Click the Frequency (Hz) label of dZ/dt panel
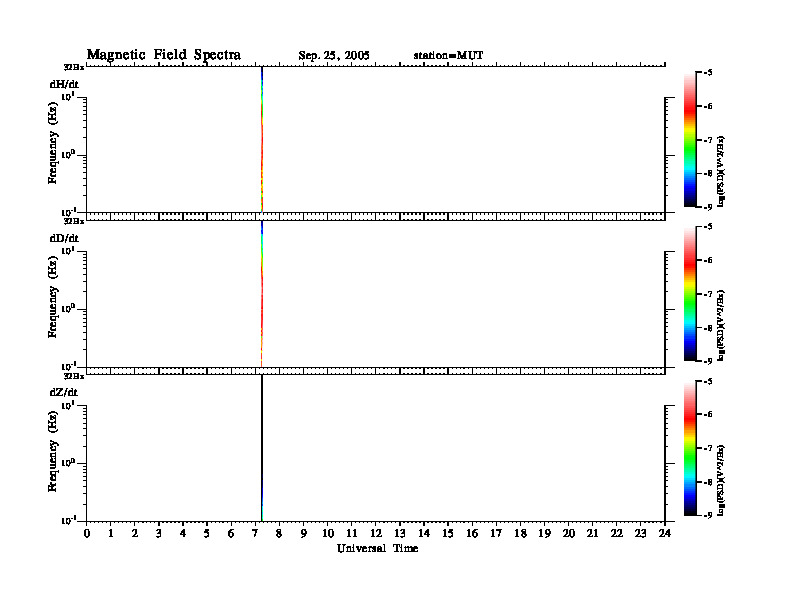The height and width of the screenshot is (612, 792). tap(53, 451)
